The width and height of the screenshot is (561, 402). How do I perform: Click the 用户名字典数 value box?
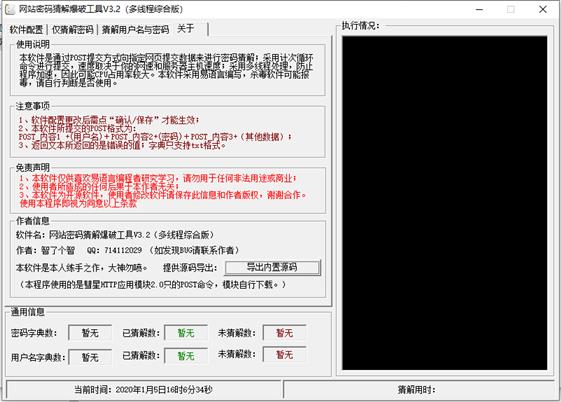tap(90, 357)
